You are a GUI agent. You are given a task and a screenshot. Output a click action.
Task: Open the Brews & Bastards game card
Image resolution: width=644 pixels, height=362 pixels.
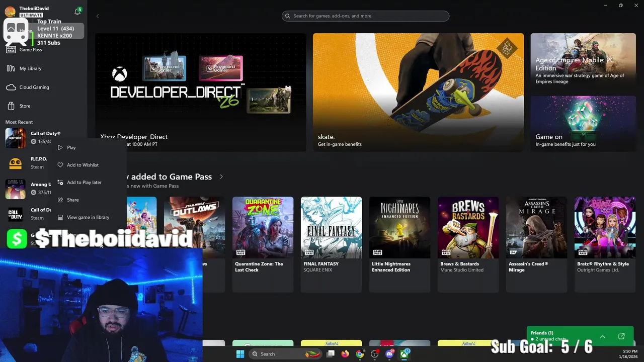(468, 244)
